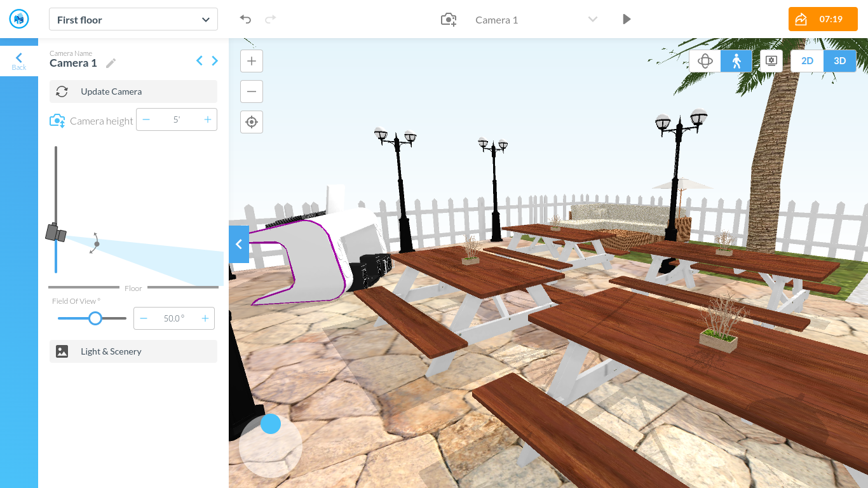
Task: Open the Camera 1 selector dropdown in top bar
Action: pyautogui.click(x=592, y=19)
